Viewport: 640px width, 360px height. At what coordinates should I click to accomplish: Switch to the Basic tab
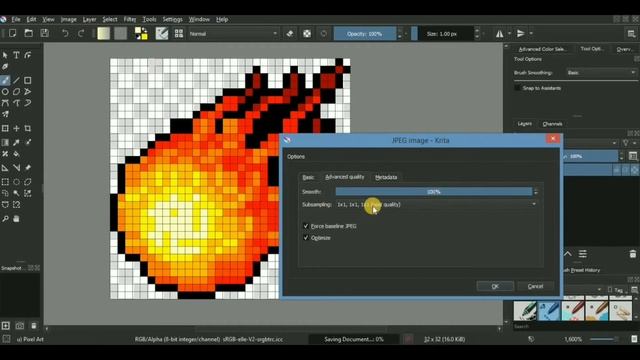(308, 177)
